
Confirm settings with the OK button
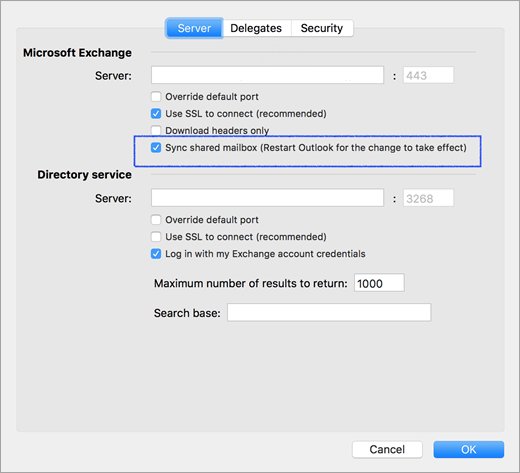tap(469, 450)
